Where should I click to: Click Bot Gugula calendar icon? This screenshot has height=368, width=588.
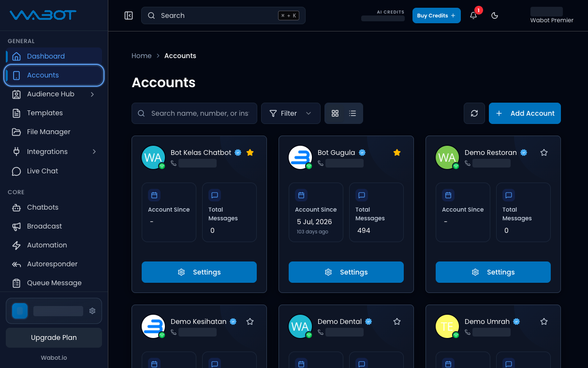click(301, 195)
